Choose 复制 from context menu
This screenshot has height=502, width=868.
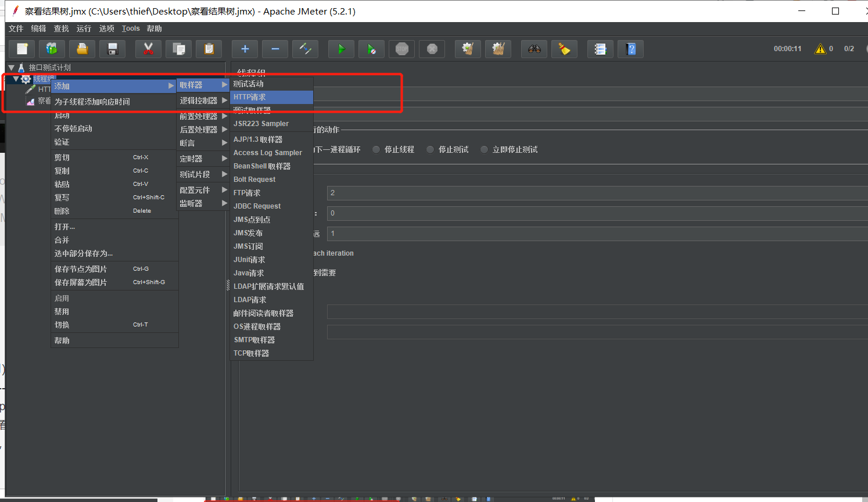coord(114,171)
